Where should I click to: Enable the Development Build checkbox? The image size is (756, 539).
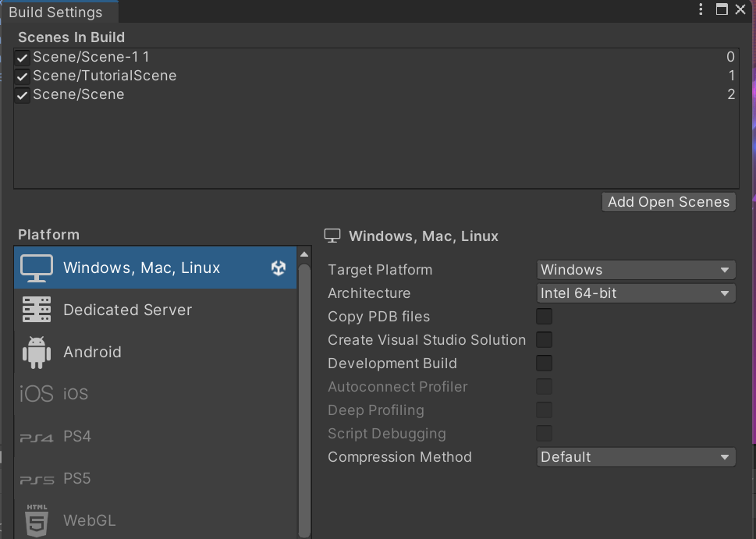544,363
